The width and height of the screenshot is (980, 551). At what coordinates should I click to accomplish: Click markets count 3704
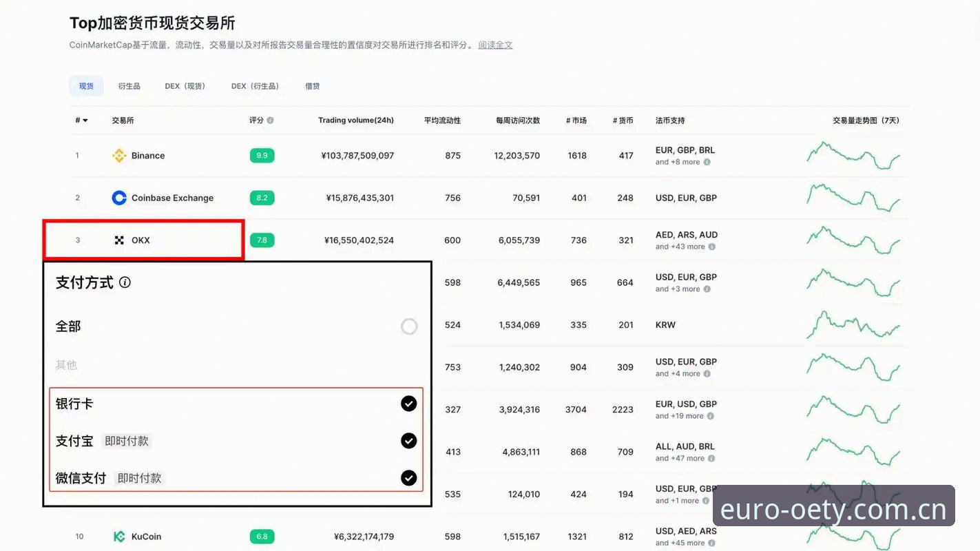click(576, 410)
